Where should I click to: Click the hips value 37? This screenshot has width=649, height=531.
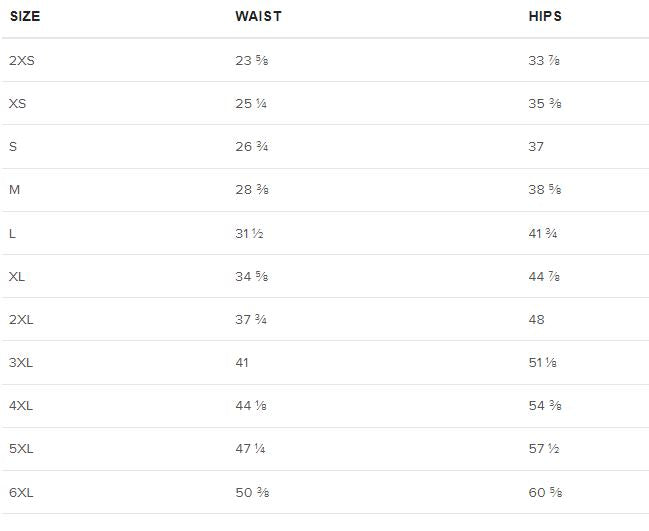pos(536,147)
